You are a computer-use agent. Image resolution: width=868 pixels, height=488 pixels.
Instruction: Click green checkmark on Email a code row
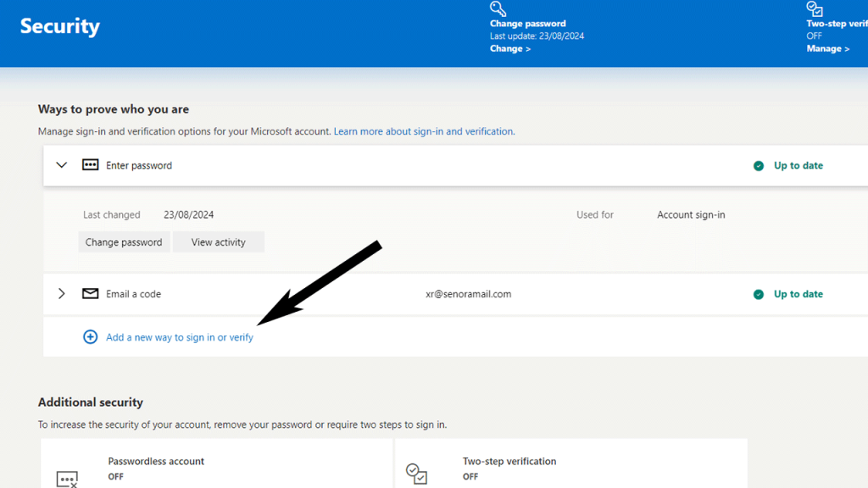759,295
